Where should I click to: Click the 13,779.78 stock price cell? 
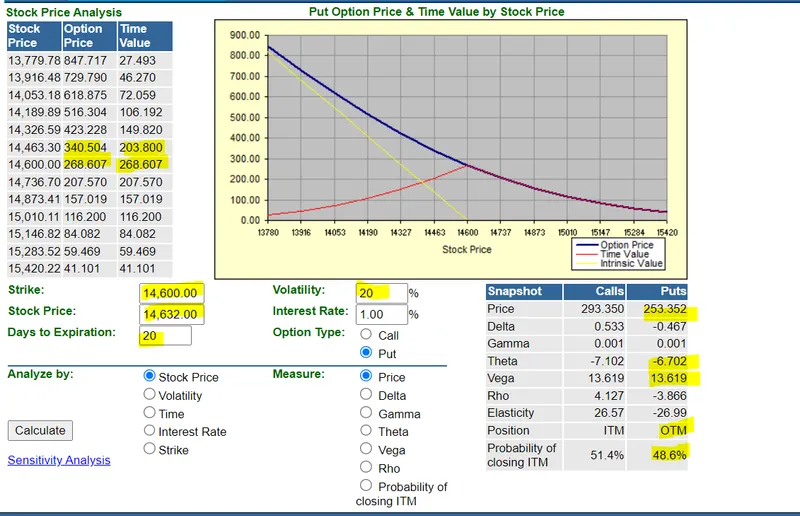[x=34, y=60]
